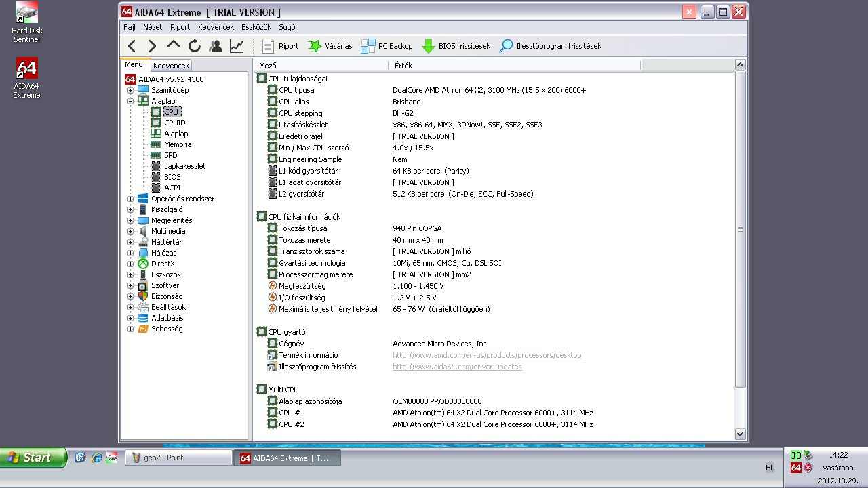Switch to the Kedvencek tab in the side panel
The height and width of the screenshot is (488, 868).
(x=171, y=66)
